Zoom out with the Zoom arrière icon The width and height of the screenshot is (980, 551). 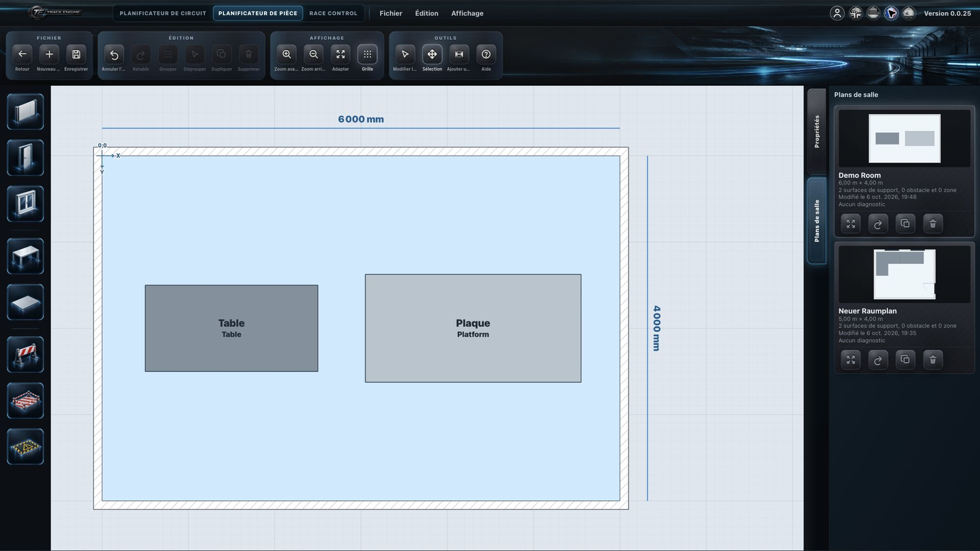pos(314,54)
